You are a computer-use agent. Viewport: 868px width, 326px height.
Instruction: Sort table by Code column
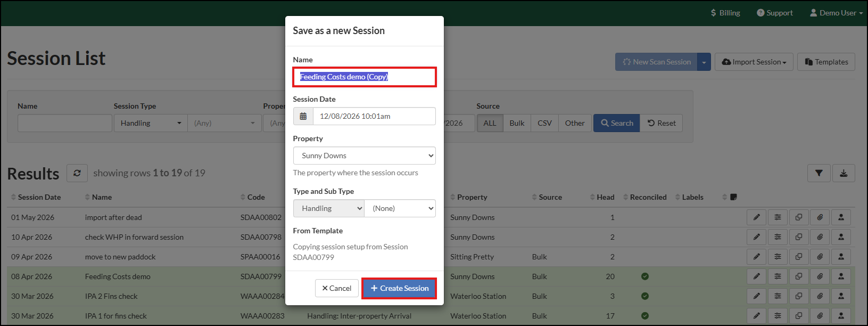[x=252, y=197]
